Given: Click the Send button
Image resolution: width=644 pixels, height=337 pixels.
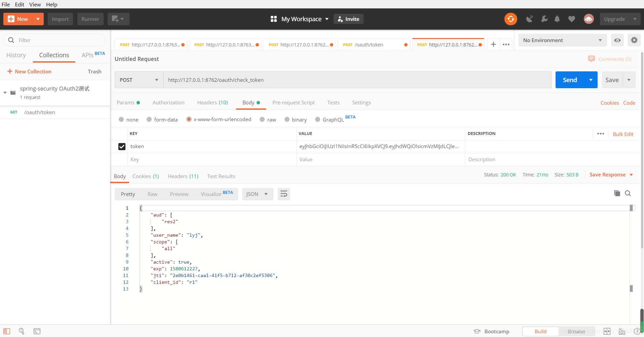Looking at the screenshot, I should [570, 80].
